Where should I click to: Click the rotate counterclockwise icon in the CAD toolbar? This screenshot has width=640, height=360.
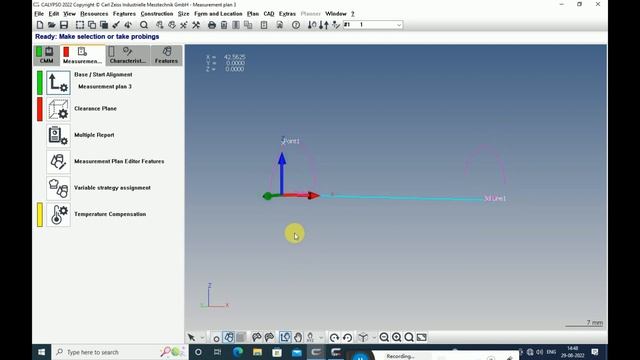click(347, 337)
